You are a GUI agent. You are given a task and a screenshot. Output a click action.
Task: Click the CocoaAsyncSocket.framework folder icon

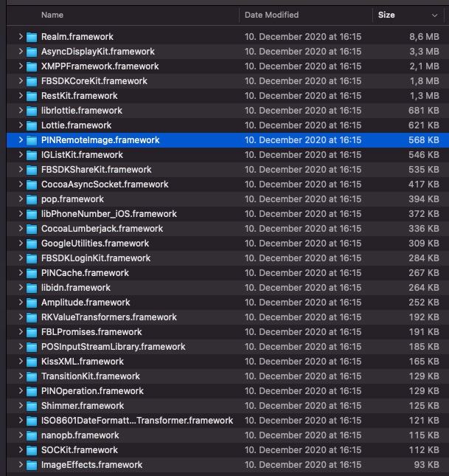point(32,185)
